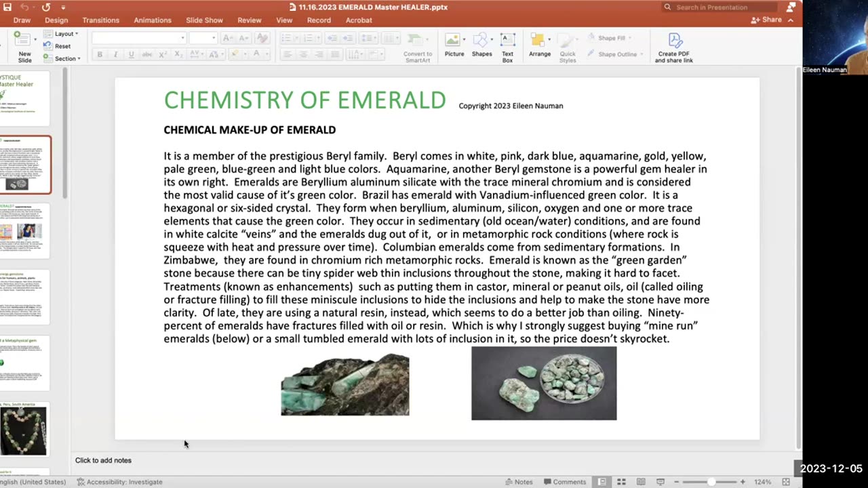The image size is (868, 488).
Task: Open the Design ribbon tab
Action: point(56,20)
